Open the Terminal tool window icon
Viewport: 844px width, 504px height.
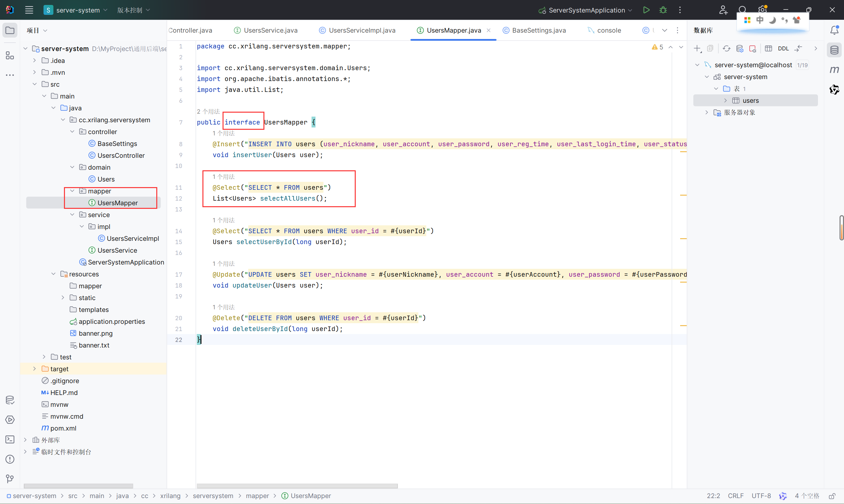coord(10,439)
